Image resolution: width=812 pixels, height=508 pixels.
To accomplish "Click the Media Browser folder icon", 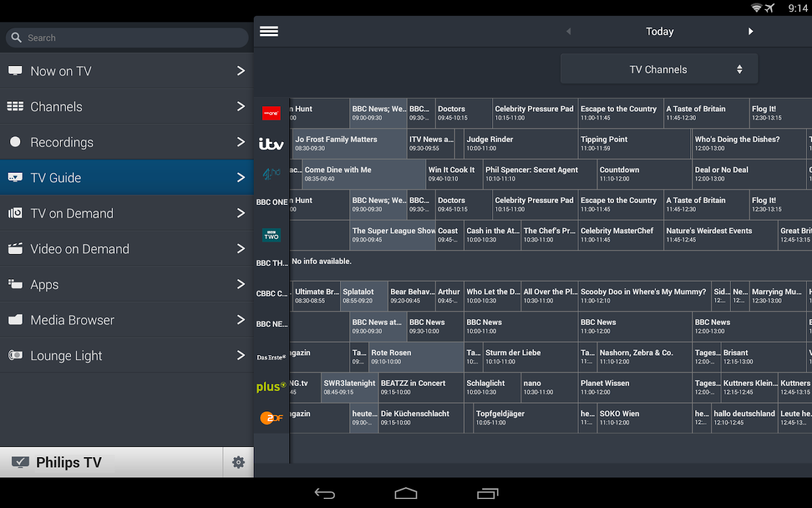I will tap(15, 319).
